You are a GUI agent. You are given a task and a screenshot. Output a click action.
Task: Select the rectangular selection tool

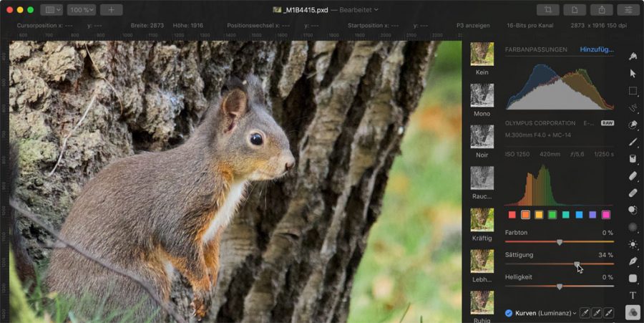(633, 91)
